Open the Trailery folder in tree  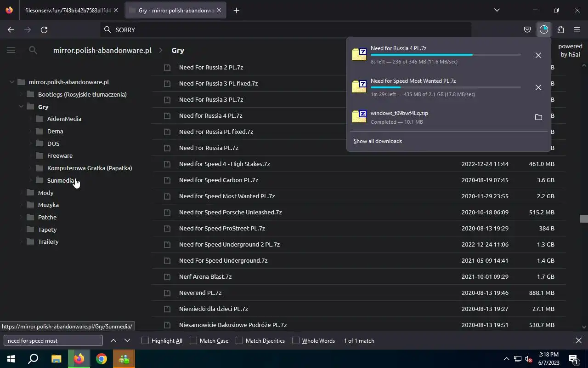(48, 241)
